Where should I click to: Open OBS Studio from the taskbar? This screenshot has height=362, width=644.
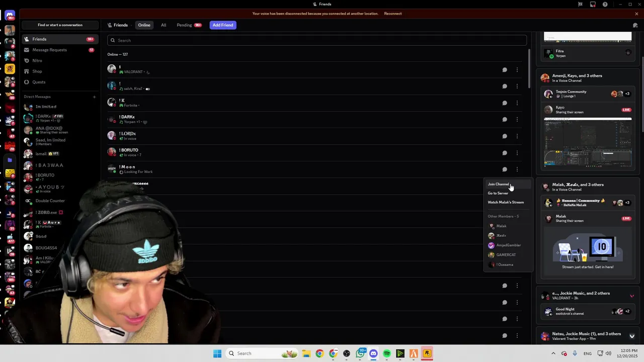[x=347, y=353]
